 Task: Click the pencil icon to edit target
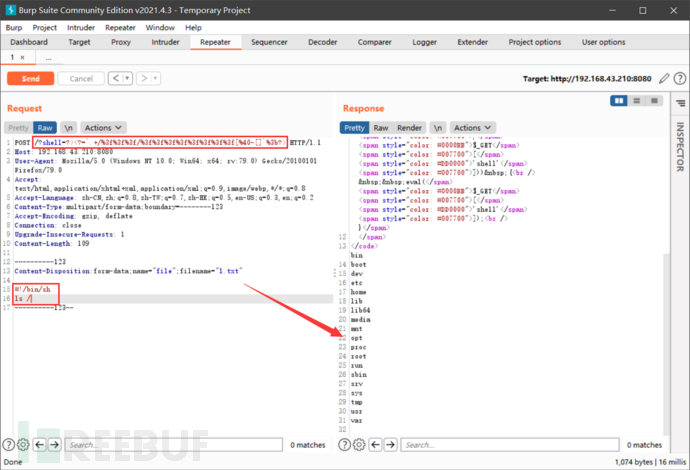click(x=664, y=79)
